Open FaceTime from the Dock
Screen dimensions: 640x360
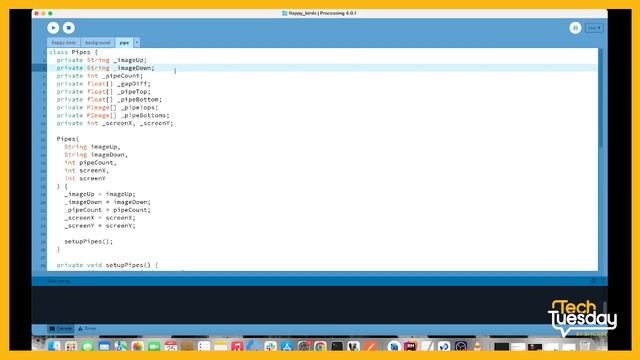pos(154,346)
